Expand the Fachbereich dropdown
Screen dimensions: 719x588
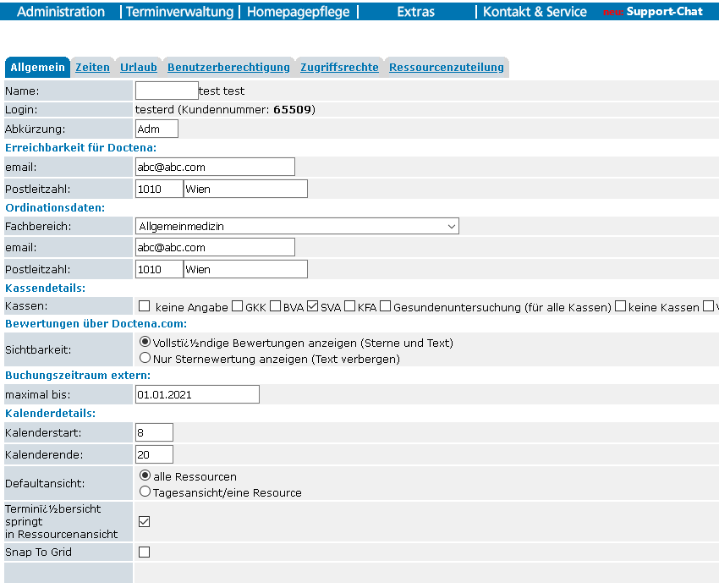pos(297,226)
